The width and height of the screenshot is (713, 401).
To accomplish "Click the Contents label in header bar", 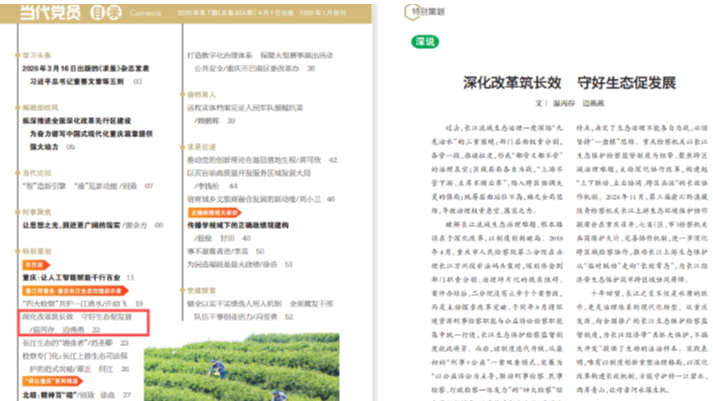I will (x=146, y=13).
